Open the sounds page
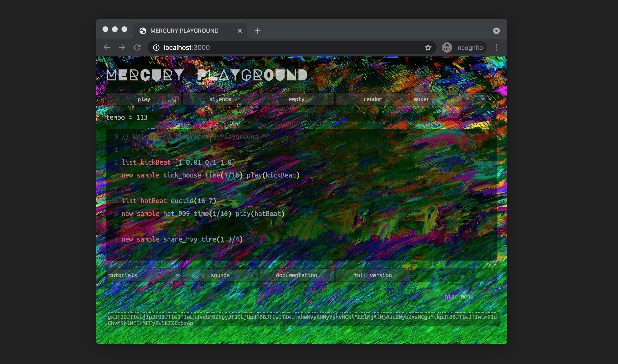The height and width of the screenshot is (364, 618). [x=220, y=275]
